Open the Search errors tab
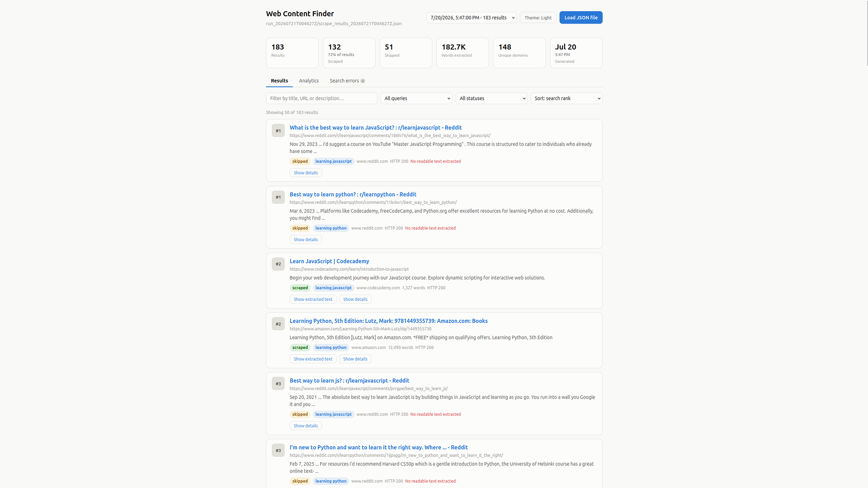 pyautogui.click(x=347, y=81)
